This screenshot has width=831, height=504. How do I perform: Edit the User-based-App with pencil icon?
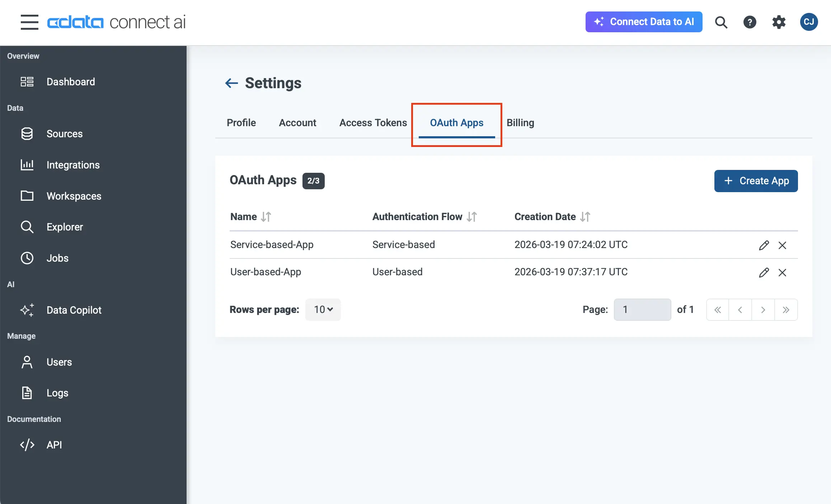764,272
